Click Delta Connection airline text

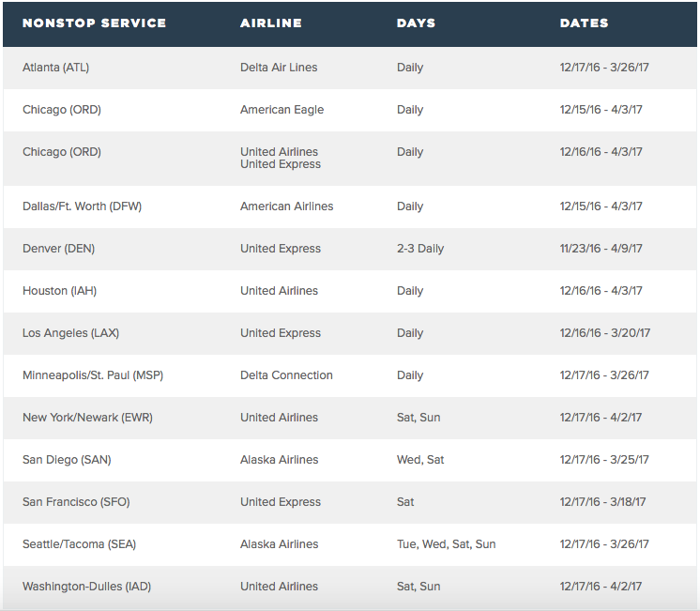click(286, 375)
